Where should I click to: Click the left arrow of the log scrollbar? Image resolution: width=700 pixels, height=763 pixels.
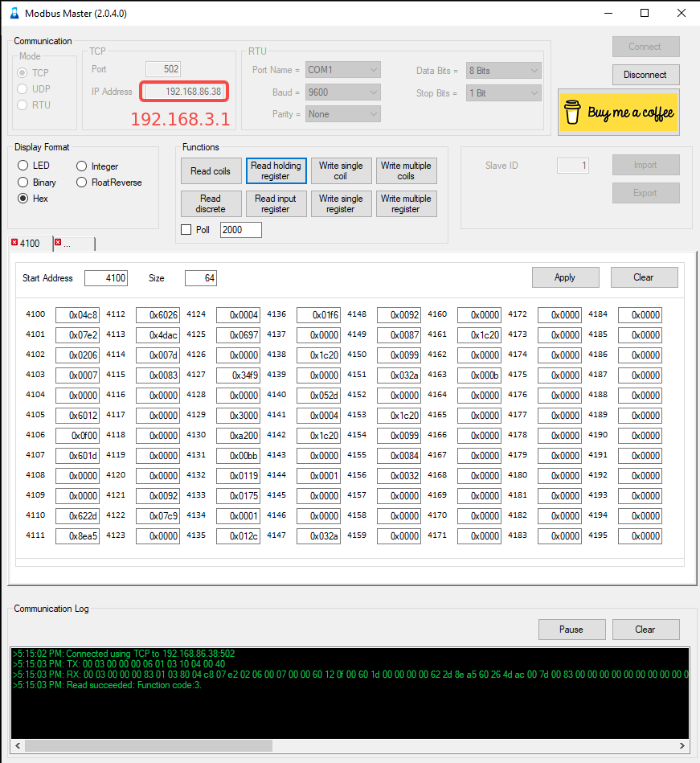coord(16,745)
